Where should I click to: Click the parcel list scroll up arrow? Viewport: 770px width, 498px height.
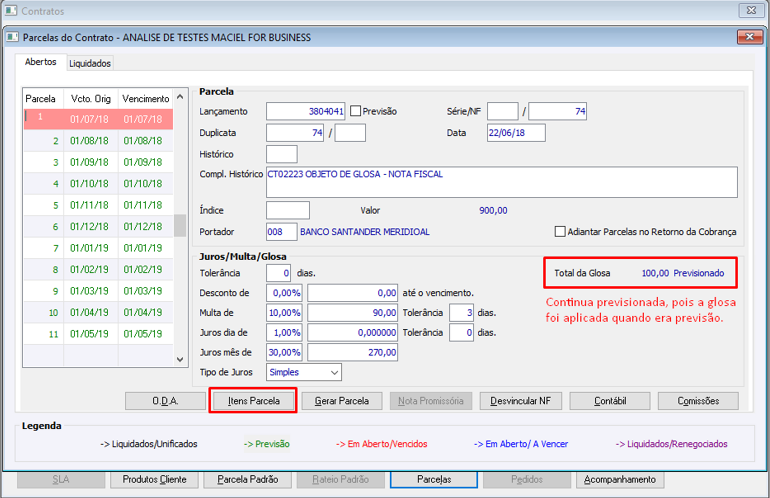[180, 97]
